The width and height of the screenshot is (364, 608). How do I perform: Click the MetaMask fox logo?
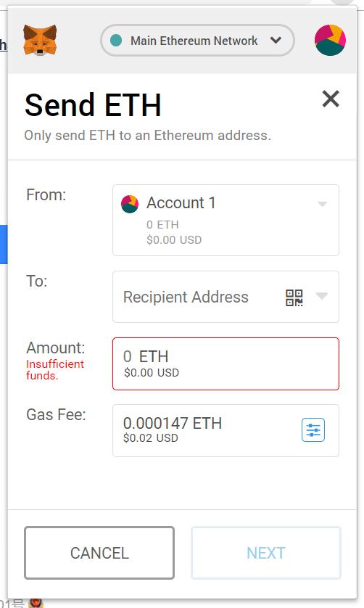pos(40,41)
